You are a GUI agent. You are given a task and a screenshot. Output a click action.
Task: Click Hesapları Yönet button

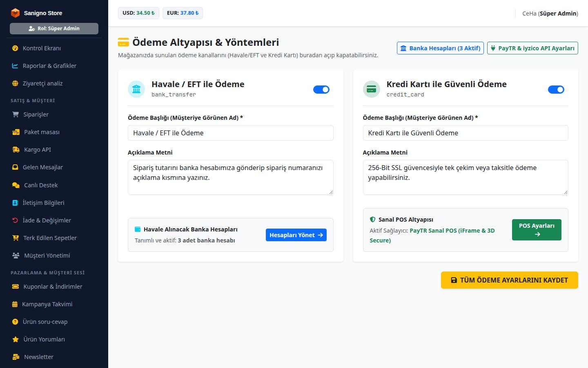click(x=296, y=235)
